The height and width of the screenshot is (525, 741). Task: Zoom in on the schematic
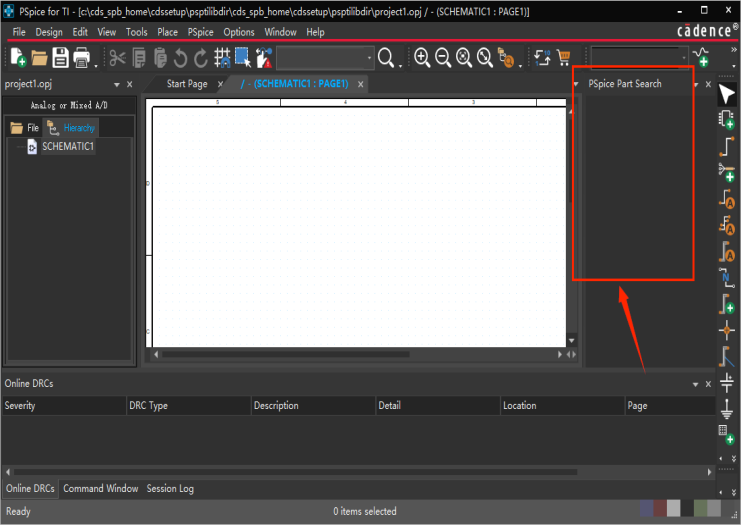422,58
